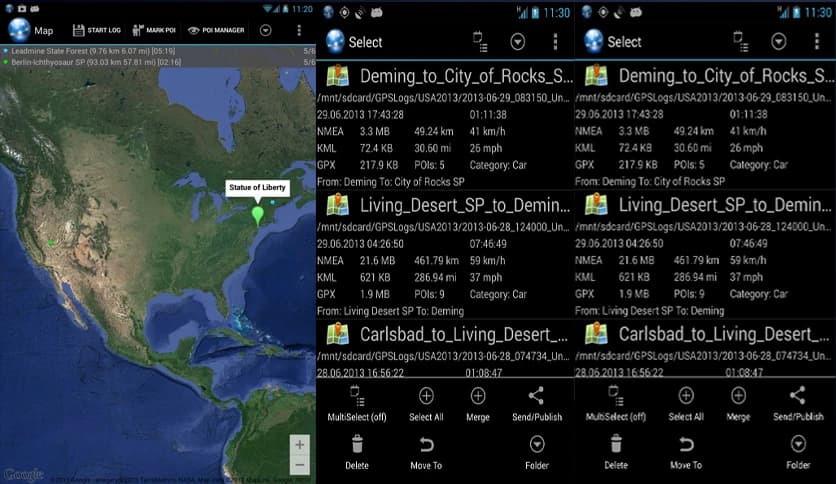Open circled dropdown on right Select screen toolbar
Screen dimensions: 836x484
778,42
